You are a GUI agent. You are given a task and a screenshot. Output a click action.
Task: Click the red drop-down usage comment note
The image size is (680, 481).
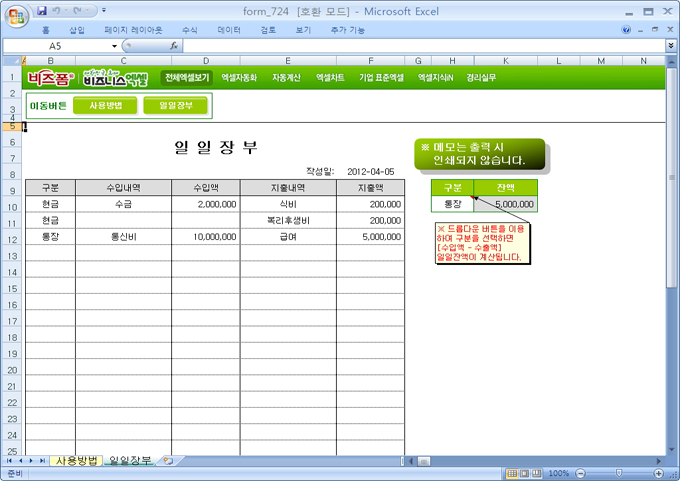pyautogui.click(x=482, y=243)
